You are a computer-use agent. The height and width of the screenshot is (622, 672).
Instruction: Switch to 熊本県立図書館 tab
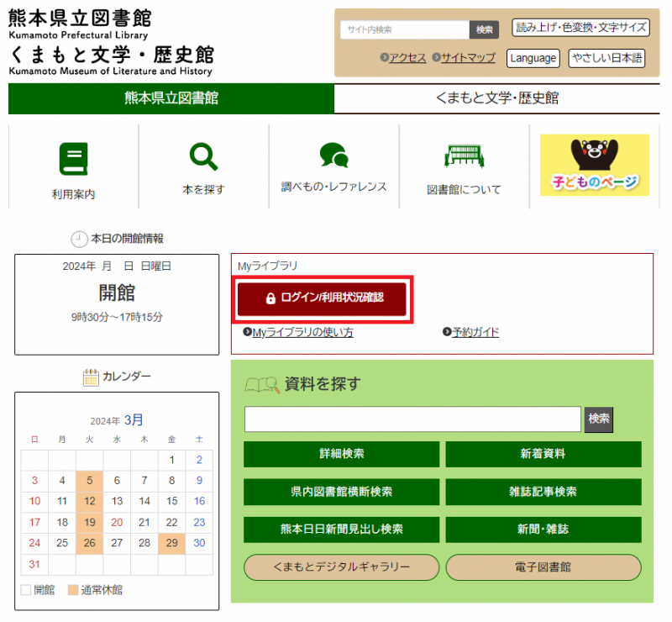tap(171, 98)
